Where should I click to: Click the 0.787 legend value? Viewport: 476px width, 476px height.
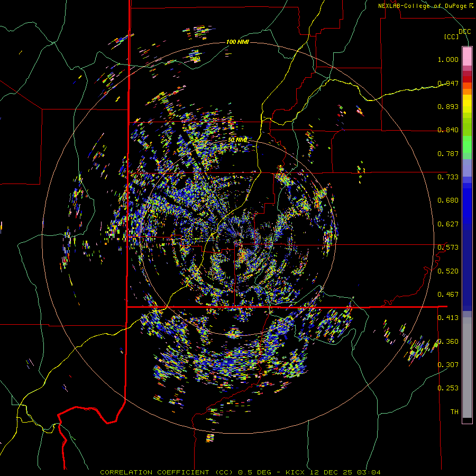(448, 153)
